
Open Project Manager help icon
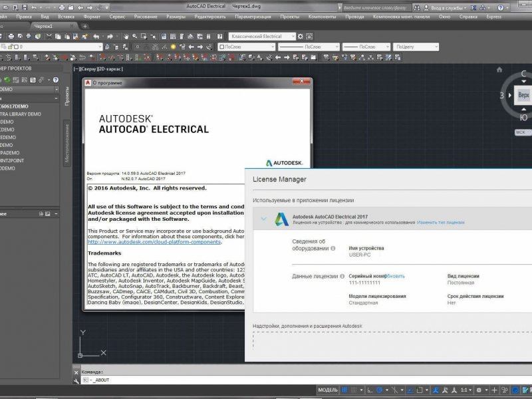[56, 80]
